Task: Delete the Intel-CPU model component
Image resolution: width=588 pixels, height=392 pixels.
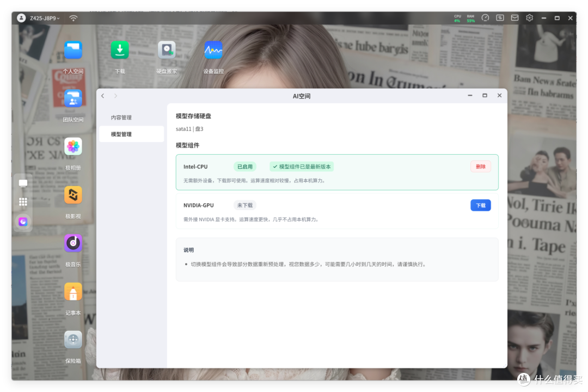Action: point(480,167)
